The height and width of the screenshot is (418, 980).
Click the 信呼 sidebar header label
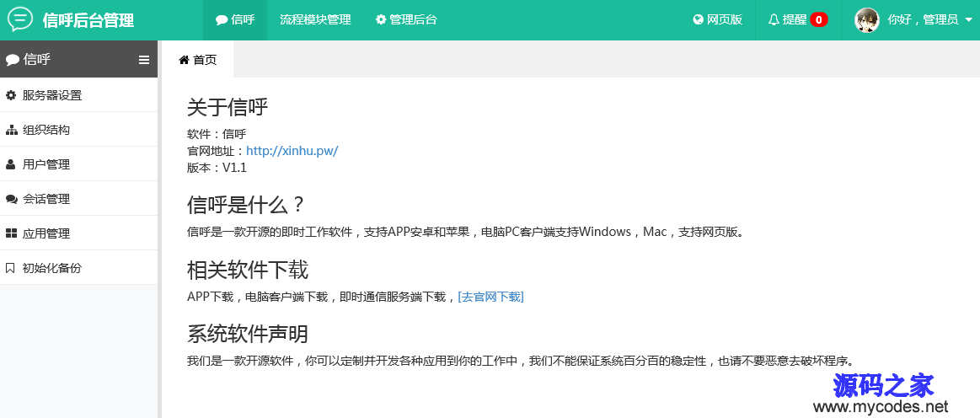point(37,60)
